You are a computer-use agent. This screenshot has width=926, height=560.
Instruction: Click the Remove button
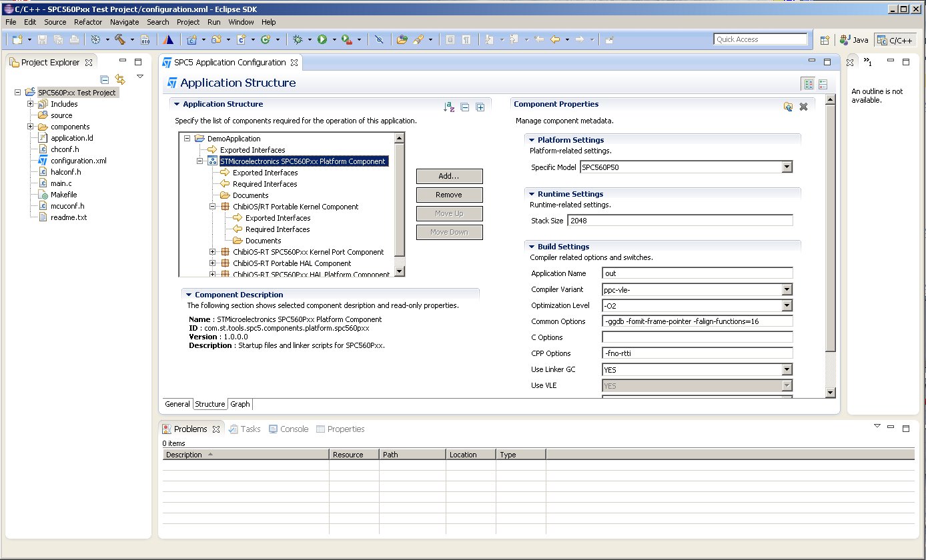coord(449,195)
